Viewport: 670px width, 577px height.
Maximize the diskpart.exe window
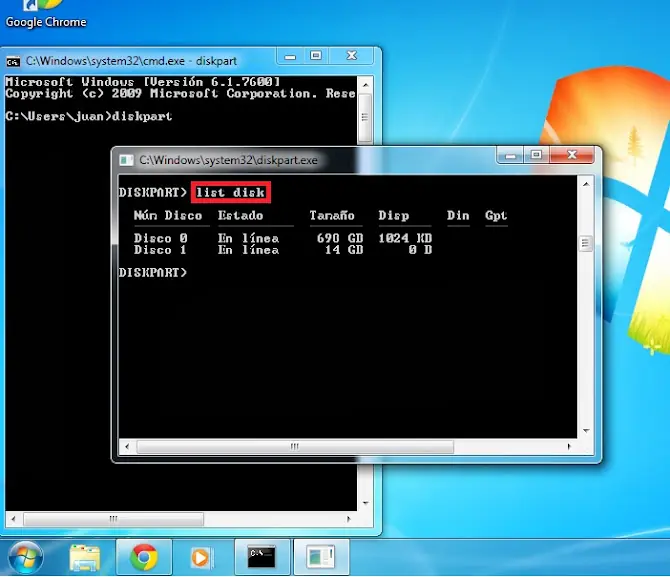(536, 155)
